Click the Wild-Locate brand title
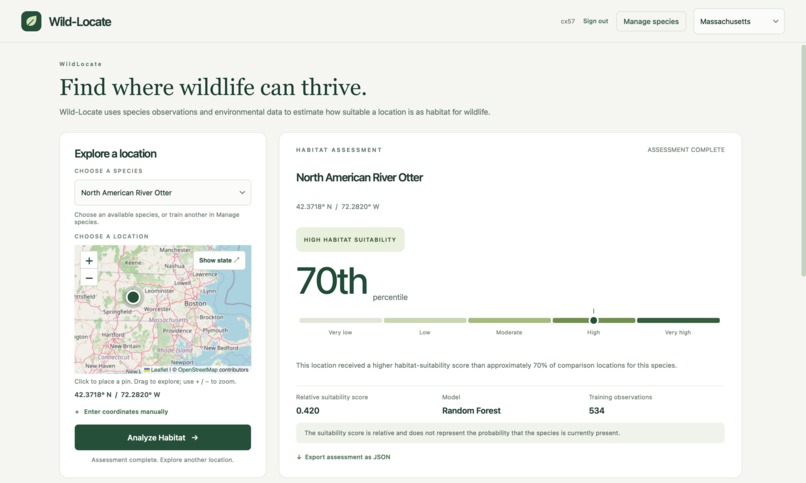The height and width of the screenshot is (483, 806). pyautogui.click(x=80, y=22)
